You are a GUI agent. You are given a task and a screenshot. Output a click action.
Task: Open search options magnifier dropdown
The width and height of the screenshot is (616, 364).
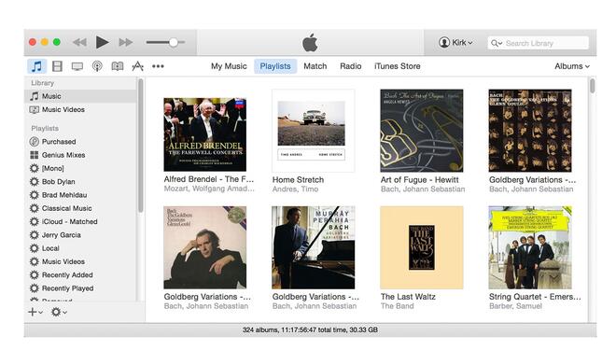pyautogui.click(x=497, y=43)
